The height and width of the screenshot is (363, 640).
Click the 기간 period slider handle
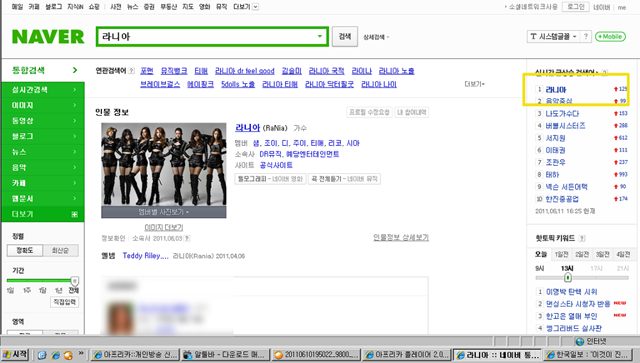(x=74, y=281)
